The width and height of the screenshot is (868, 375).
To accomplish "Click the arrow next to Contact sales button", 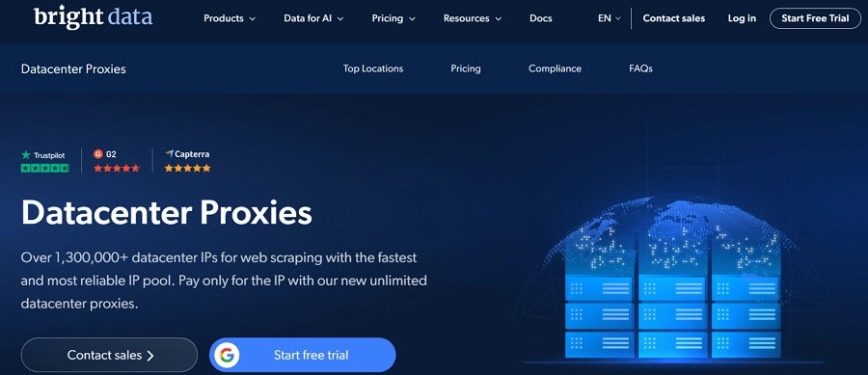I will coord(150,356).
